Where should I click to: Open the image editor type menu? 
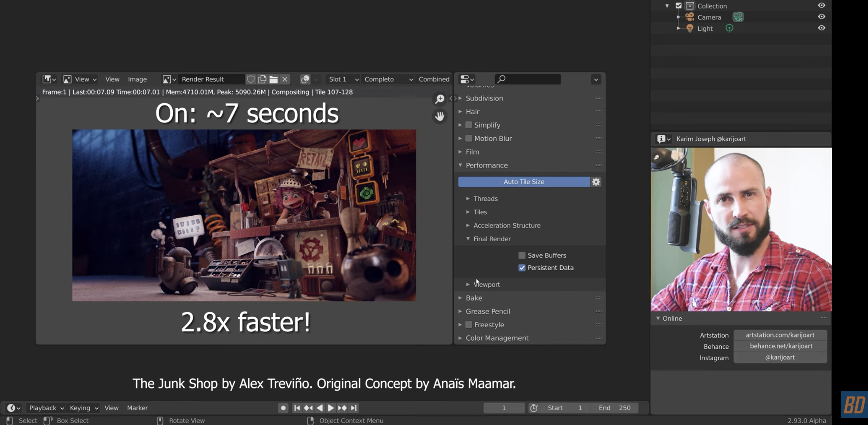tap(49, 79)
